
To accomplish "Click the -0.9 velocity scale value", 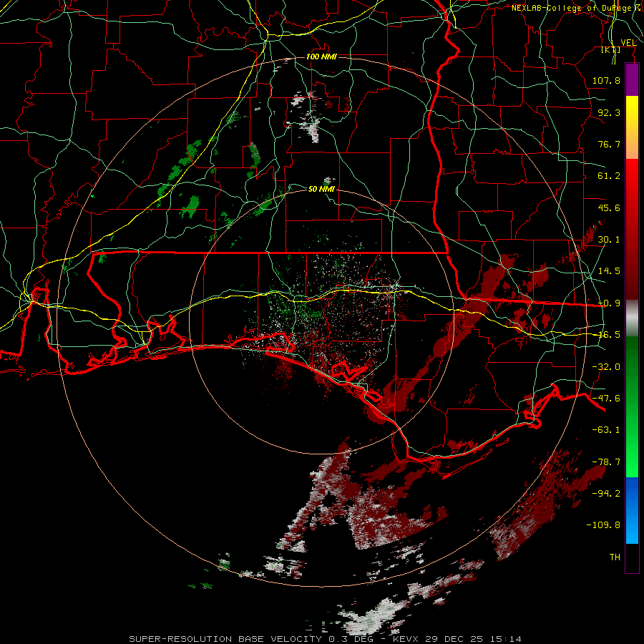I will point(609,303).
